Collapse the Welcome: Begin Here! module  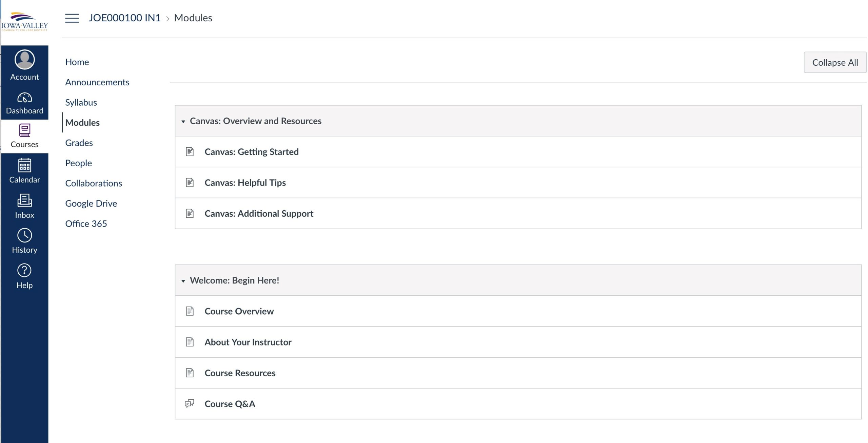coord(183,281)
